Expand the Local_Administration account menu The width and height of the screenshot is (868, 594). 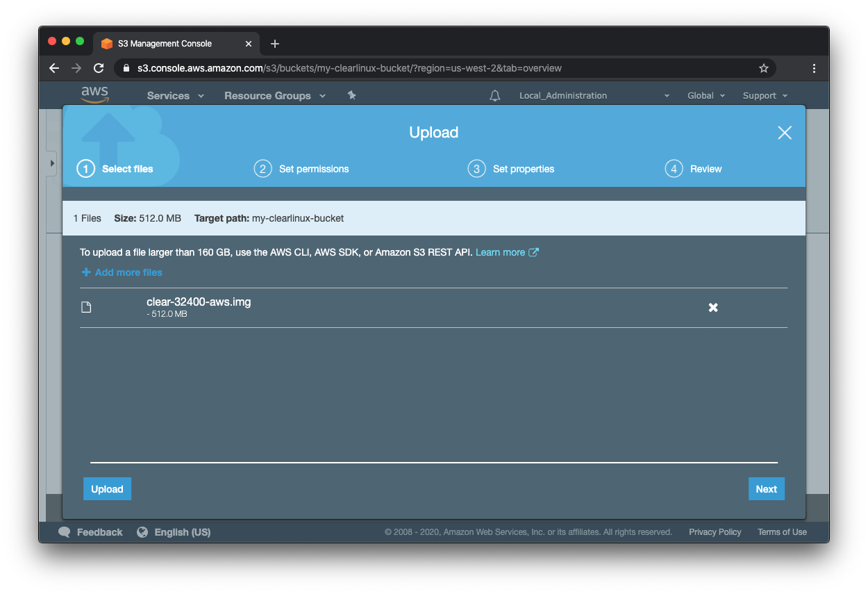[x=594, y=96]
